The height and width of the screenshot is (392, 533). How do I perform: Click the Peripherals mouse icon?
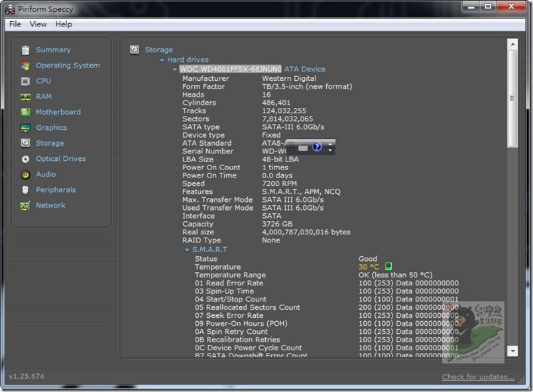click(25, 190)
